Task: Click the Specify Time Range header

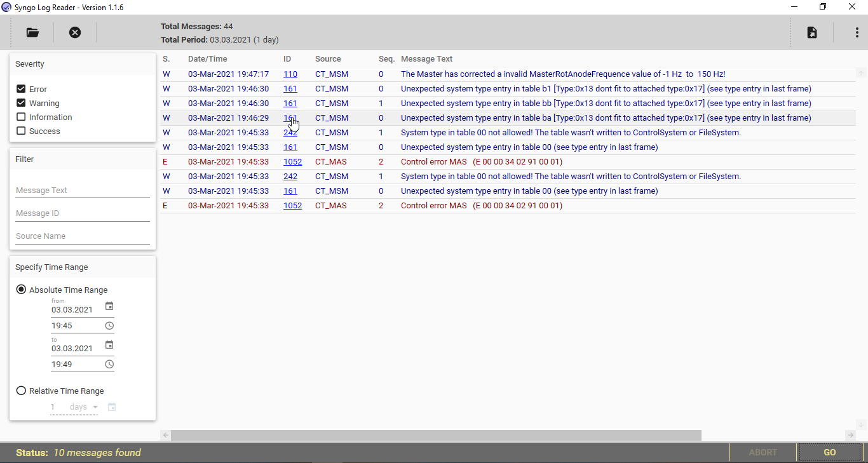Action: pyautogui.click(x=83, y=267)
